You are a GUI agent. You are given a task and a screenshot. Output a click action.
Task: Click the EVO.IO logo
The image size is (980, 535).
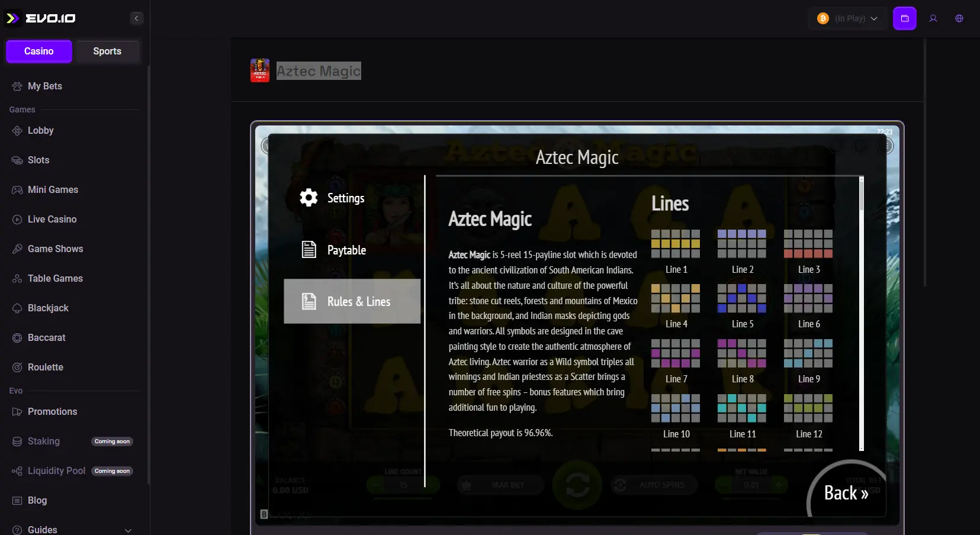[x=40, y=18]
